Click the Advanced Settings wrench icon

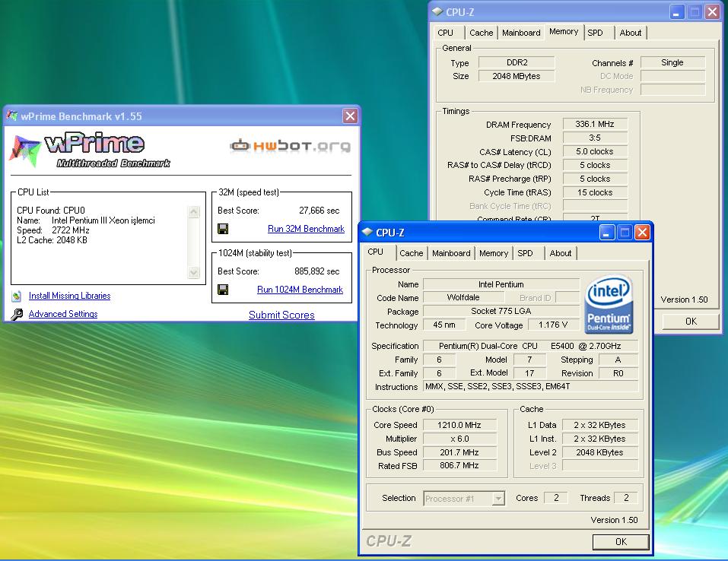[17, 314]
